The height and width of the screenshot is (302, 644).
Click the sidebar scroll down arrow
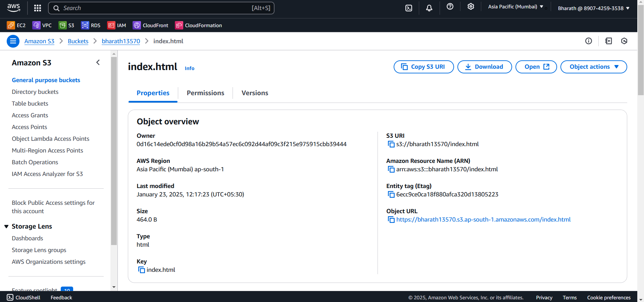tap(114, 287)
